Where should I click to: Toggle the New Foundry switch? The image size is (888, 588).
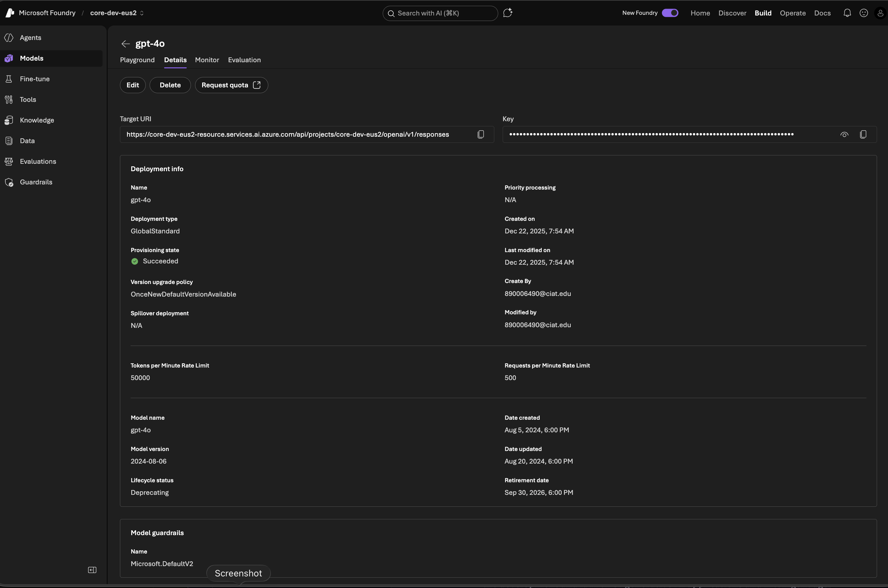pyautogui.click(x=670, y=13)
